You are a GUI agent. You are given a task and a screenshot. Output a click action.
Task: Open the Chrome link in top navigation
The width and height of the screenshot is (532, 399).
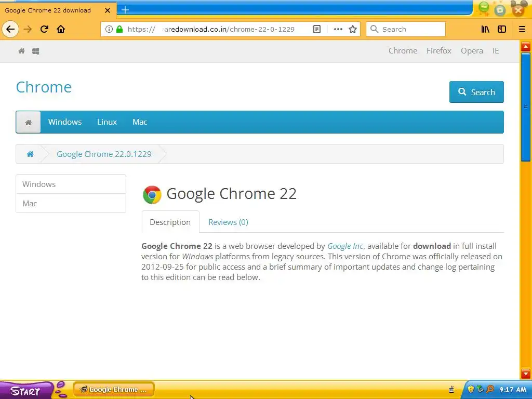[403, 50]
